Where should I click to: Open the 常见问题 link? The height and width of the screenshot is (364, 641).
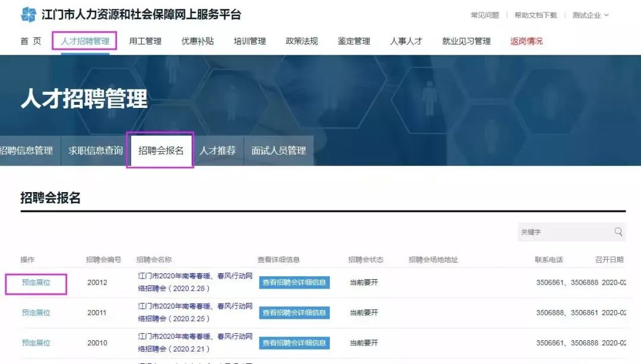coord(484,15)
